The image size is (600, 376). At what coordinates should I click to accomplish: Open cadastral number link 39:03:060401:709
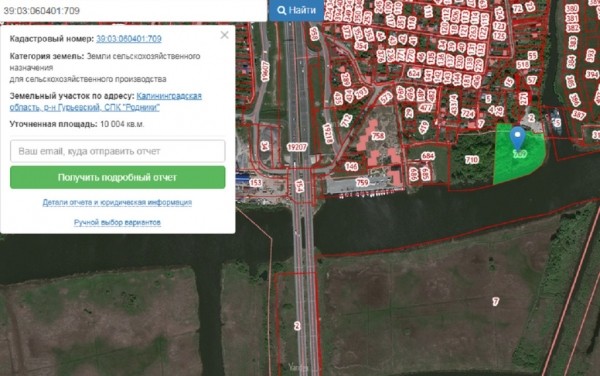click(x=129, y=39)
